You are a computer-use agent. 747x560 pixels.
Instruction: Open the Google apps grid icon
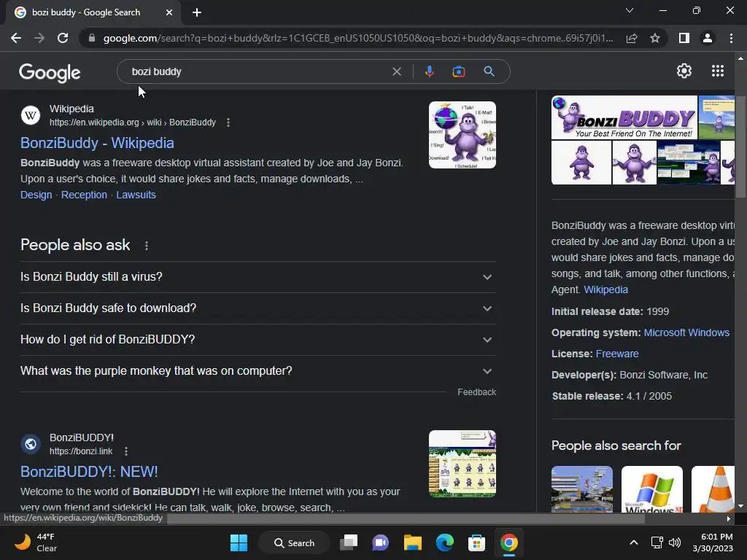coord(718,71)
